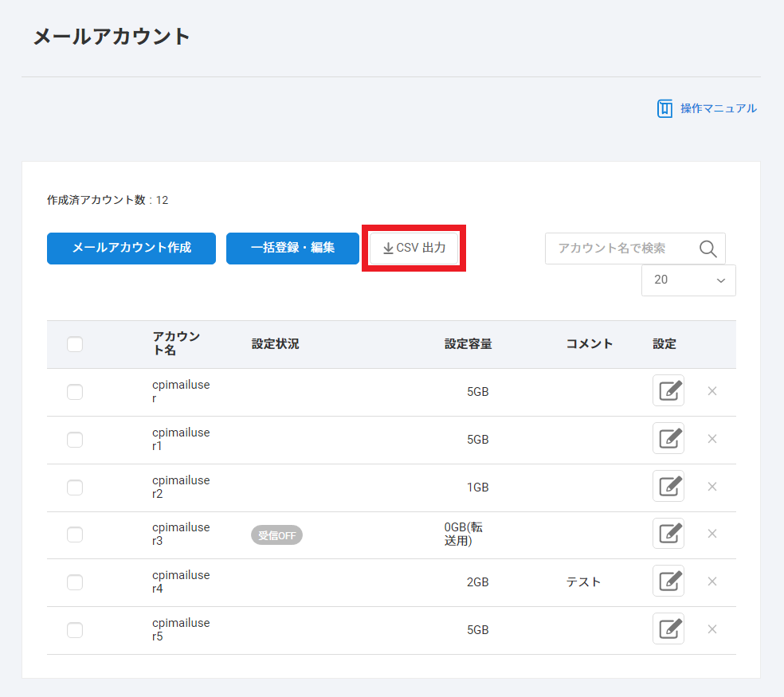Edit the cpimailuser4 account settings
Image resolution: width=784 pixels, height=697 pixels.
pyautogui.click(x=668, y=581)
